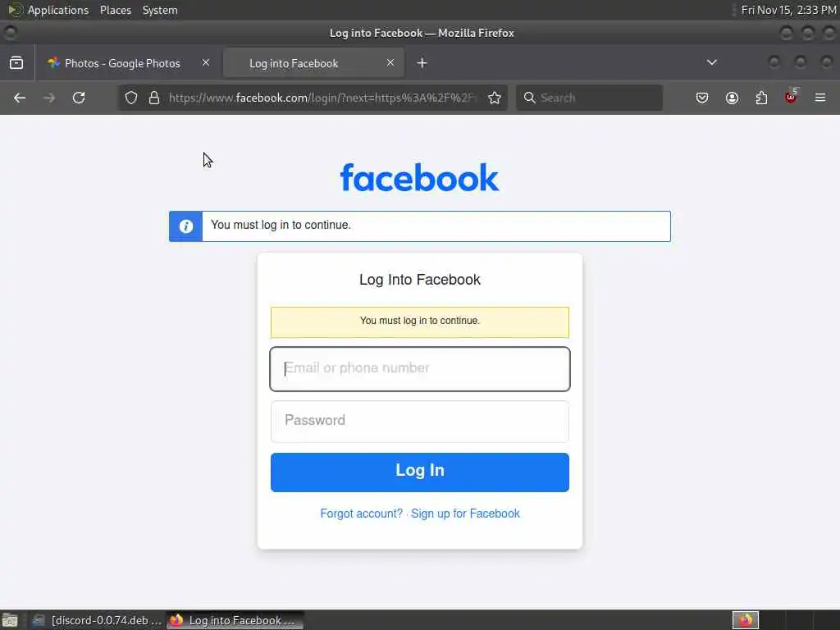This screenshot has height=630, width=840.
Task: Select the Log into Facebook tab
Action: (313, 62)
